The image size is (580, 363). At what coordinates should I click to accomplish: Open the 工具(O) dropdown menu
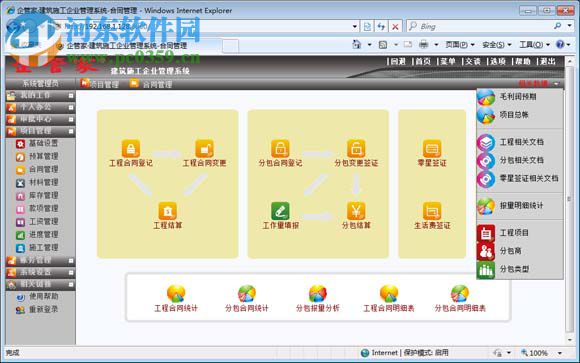[534, 45]
